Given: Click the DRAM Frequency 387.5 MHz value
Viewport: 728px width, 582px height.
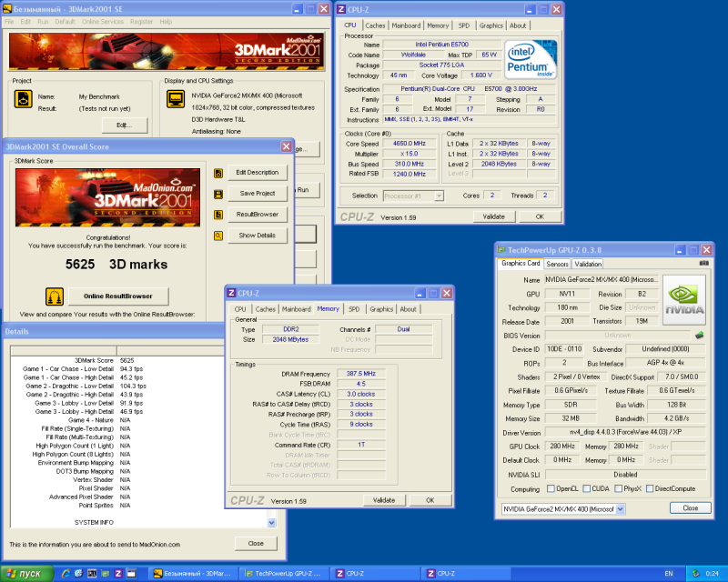Looking at the screenshot, I should point(361,374).
